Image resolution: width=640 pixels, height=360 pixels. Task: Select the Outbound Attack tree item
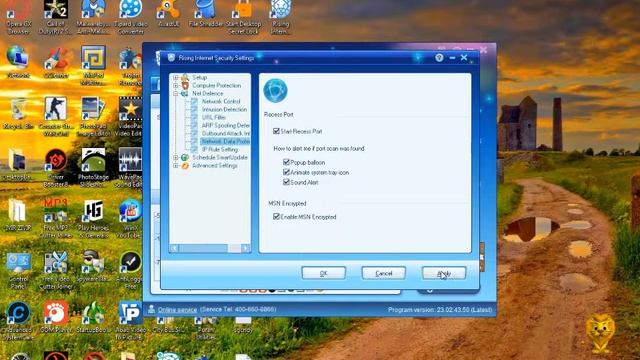(x=226, y=133)
